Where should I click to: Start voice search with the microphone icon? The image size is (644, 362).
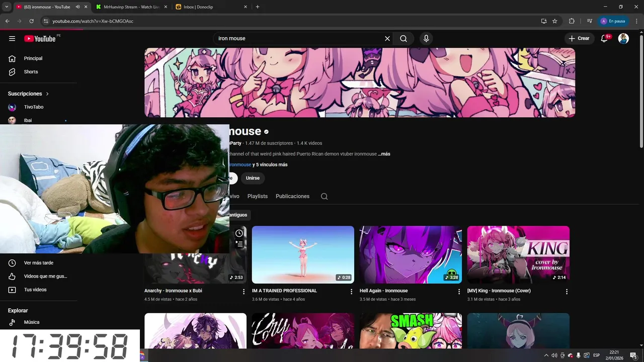coord(426,39)
